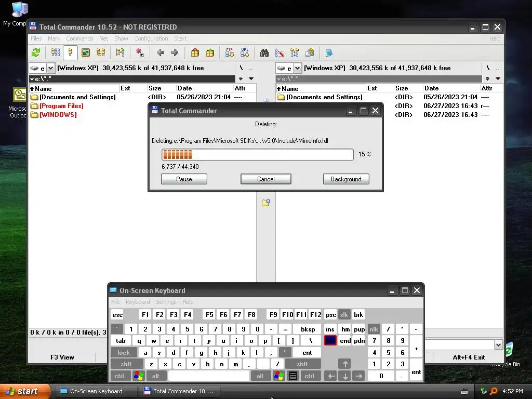Toggle the left alt key
532x399 pixels.
pos(156,376)
